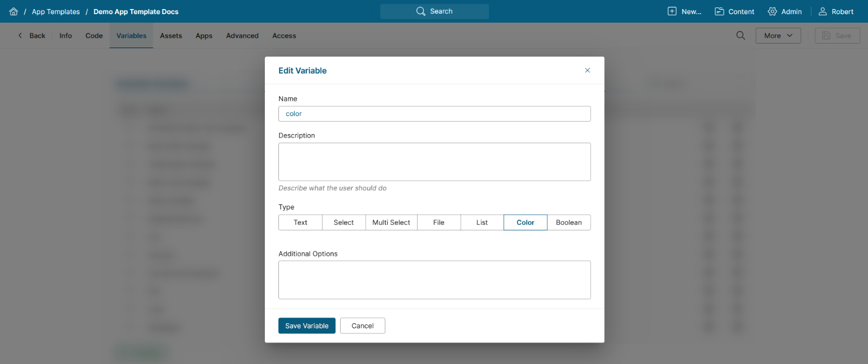Click the New plus icon

click(672, 11)
